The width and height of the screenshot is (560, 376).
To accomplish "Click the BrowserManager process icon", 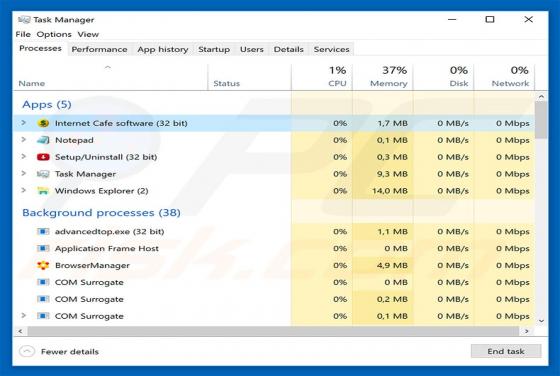I will click(x=43, y=265).
